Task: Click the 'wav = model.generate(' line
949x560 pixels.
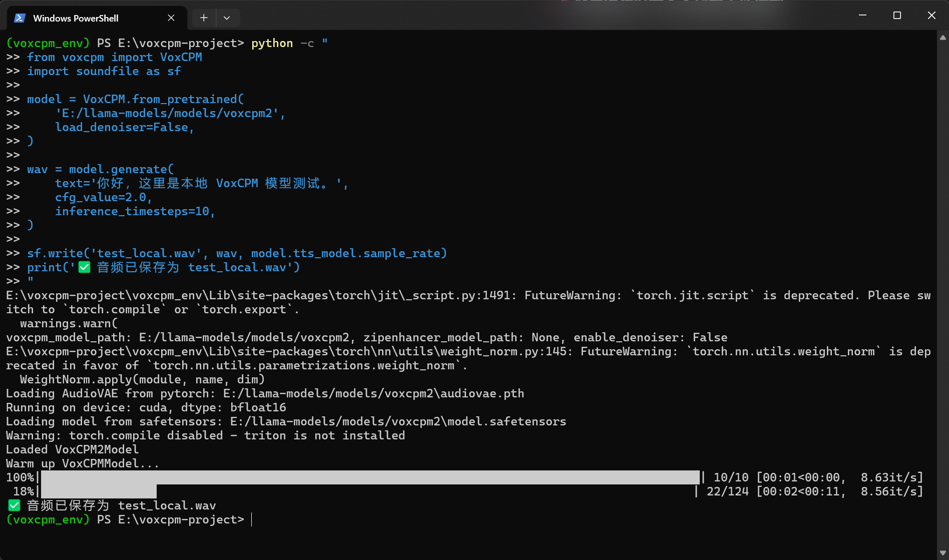Action: (x=101, y=169)
